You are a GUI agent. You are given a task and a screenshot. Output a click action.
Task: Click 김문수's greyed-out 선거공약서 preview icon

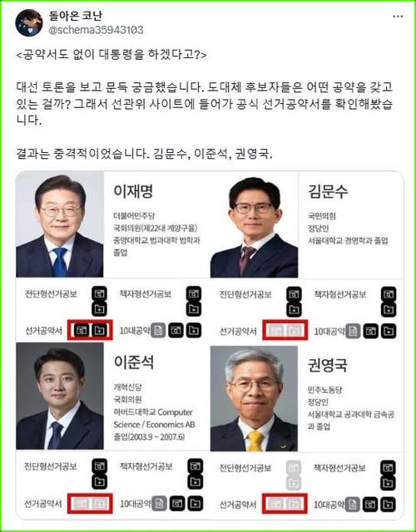pos(276,330)
